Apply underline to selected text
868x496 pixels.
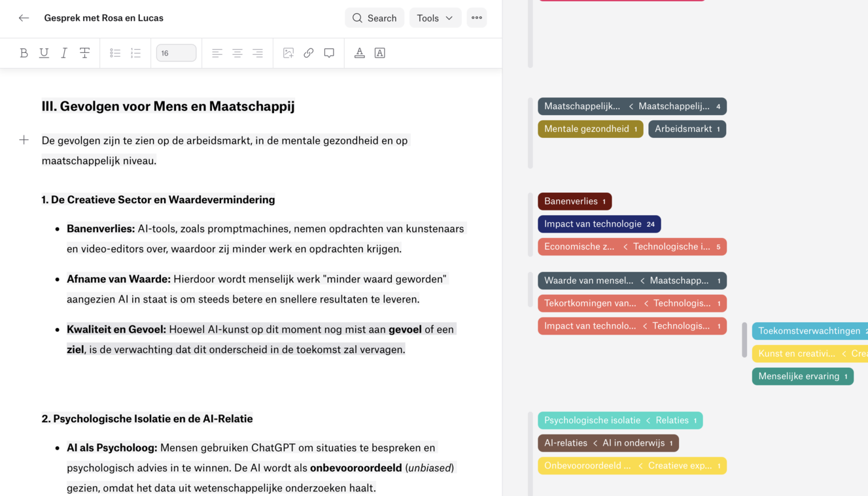click(44, 53)
